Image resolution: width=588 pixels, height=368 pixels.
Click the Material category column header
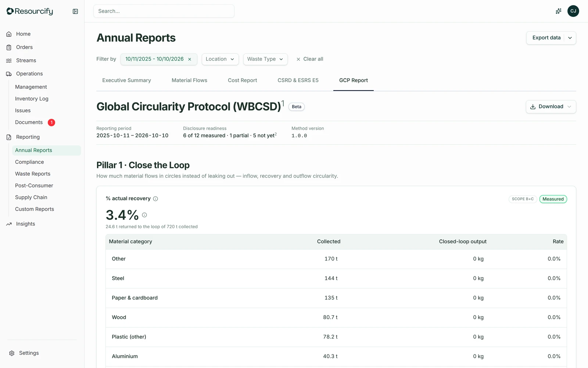[130, 242]
